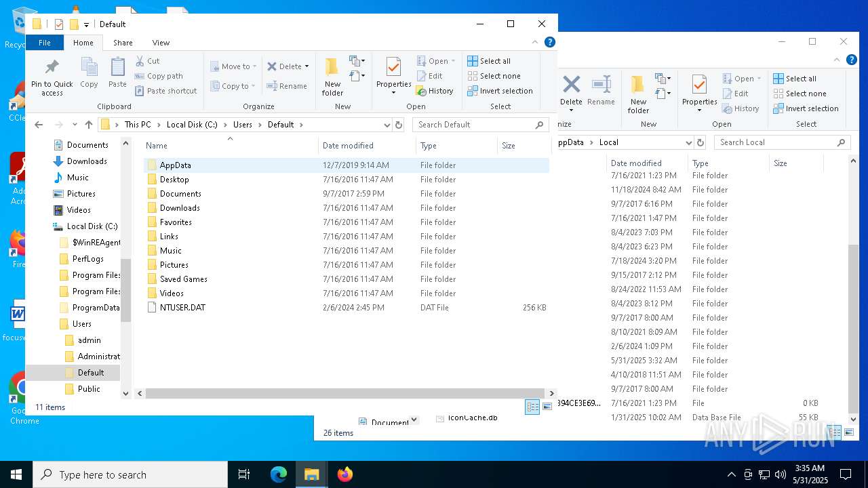Open Firefox from the taskbar
868x488 pixels.
point(345,474)
